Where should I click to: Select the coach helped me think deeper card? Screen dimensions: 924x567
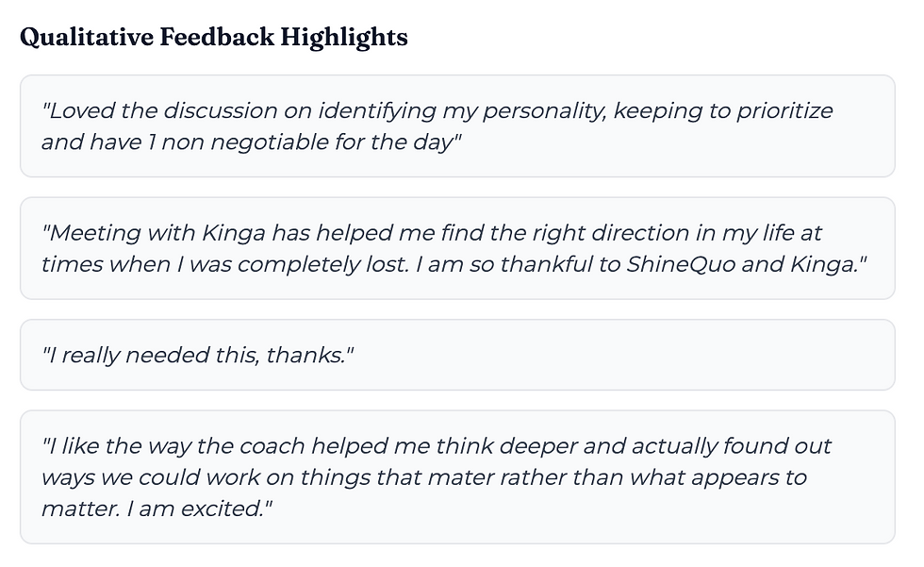point(456,477)
